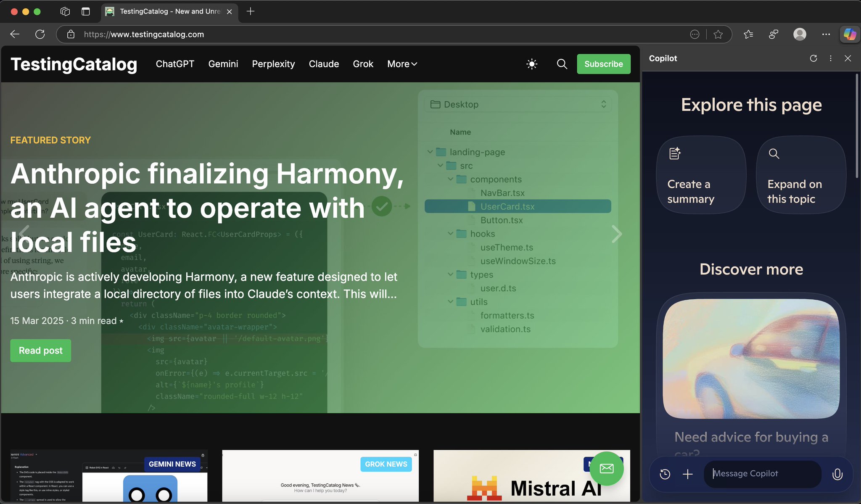Open the Claude nav item
This screenshot has width=861, height=504.
(324, 64)
